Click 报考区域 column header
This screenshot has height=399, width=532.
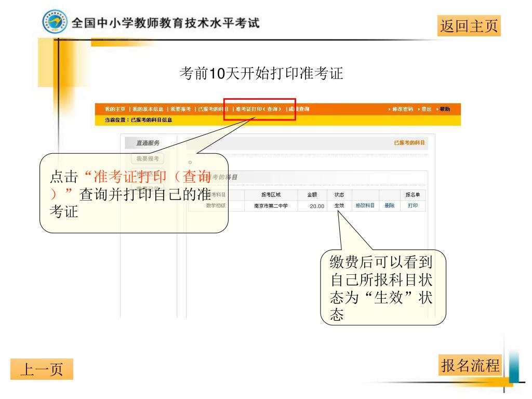pos(271,195)
